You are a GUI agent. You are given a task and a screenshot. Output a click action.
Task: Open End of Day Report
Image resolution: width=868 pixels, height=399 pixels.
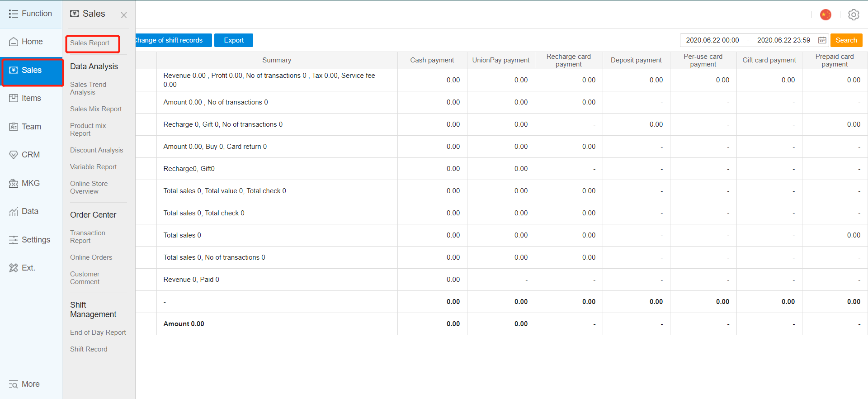[98, 332]
